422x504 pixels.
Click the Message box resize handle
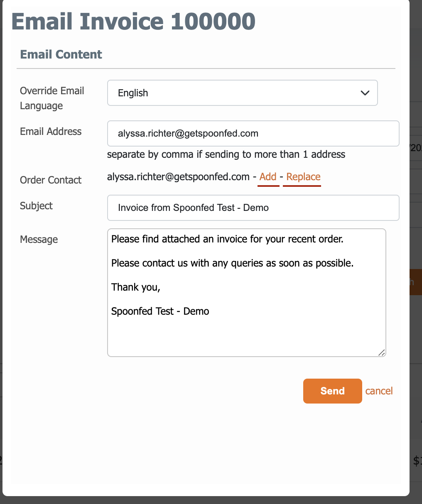[x=382, y=352]
